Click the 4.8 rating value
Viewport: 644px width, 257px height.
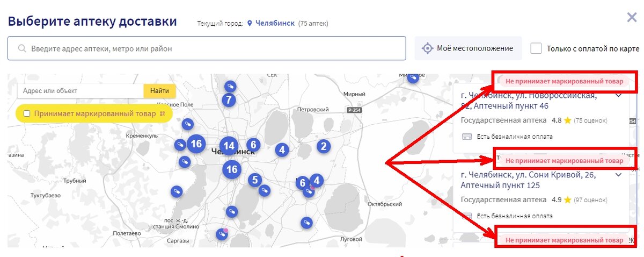click(x=557, y=120)
